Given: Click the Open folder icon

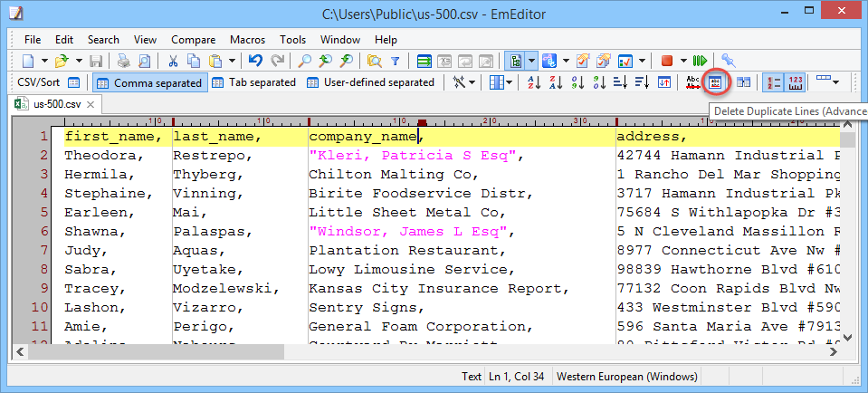Looking at the screenshot, I should [62, 61].
